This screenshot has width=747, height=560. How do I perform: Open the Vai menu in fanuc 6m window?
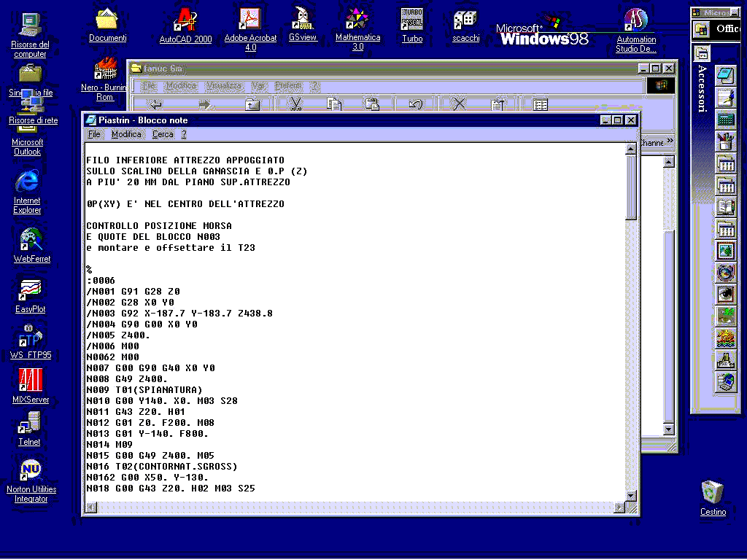coord(258,86)
